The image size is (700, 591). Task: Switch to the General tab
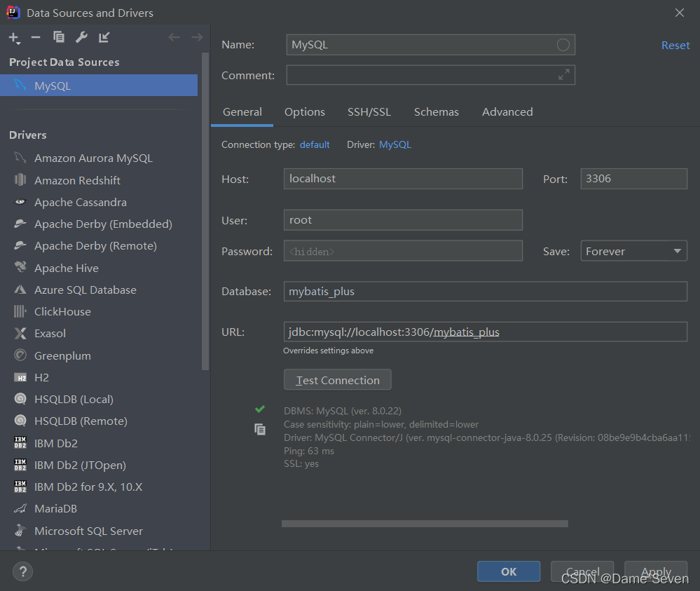242,111
